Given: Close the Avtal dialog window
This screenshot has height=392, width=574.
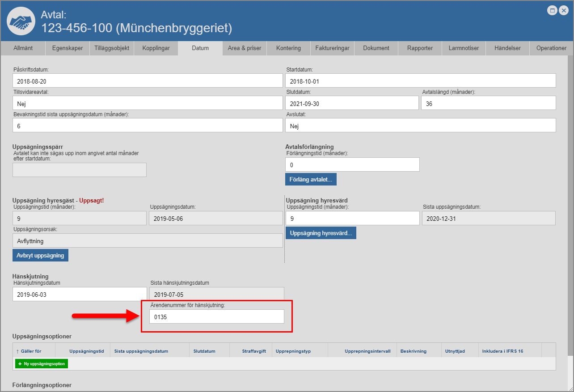Looking at the screenshot, I should click(563, 10).
